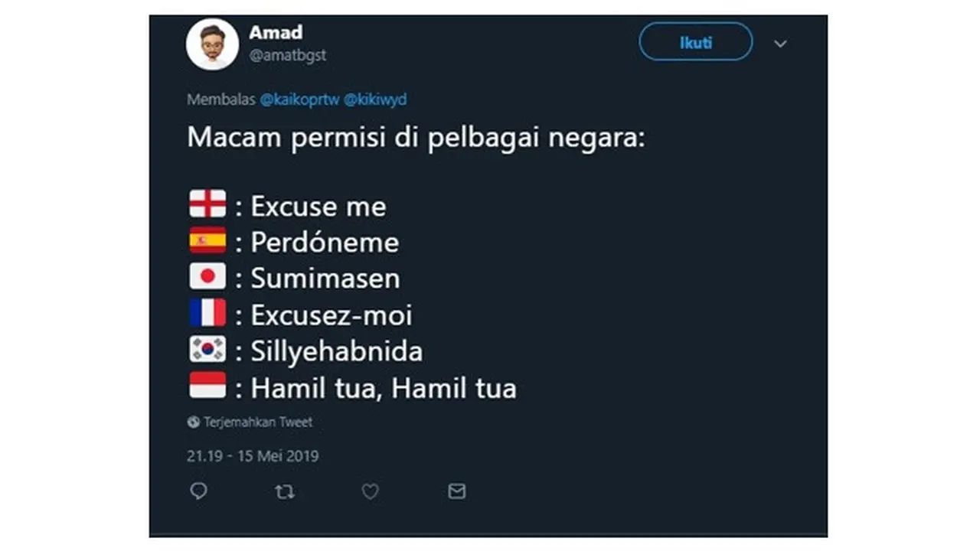Open the reply icon on the tweet
This screenshot has width=980, height=551.
tap(200, 492)
